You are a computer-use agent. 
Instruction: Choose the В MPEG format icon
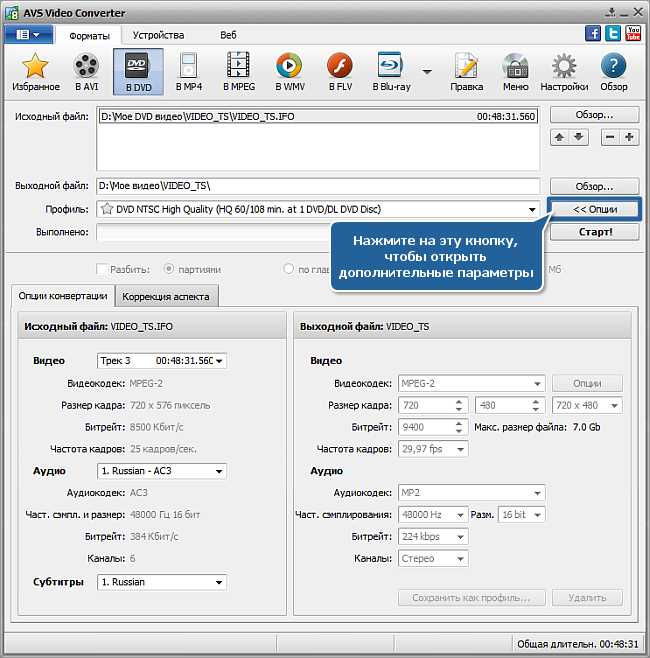pyautogui.click(x=239, y=71)
